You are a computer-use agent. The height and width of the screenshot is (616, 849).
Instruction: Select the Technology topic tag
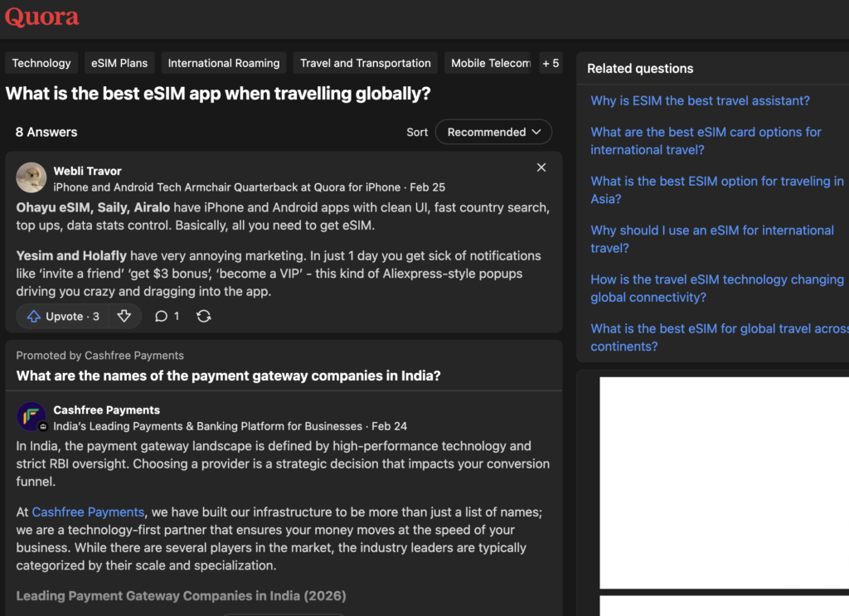41,63
